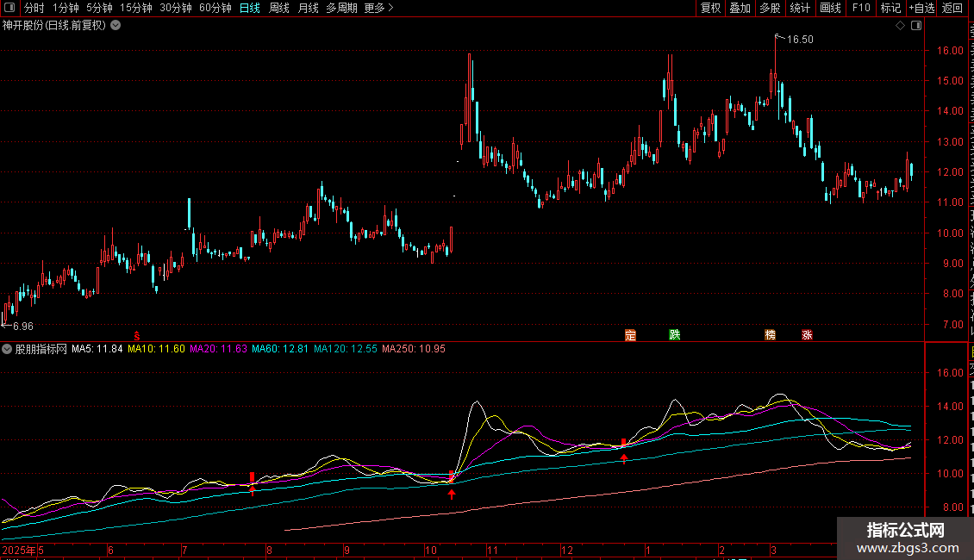Click the red arrow signal near October
The height and width of the screenshot is (560, 974).
451,494
